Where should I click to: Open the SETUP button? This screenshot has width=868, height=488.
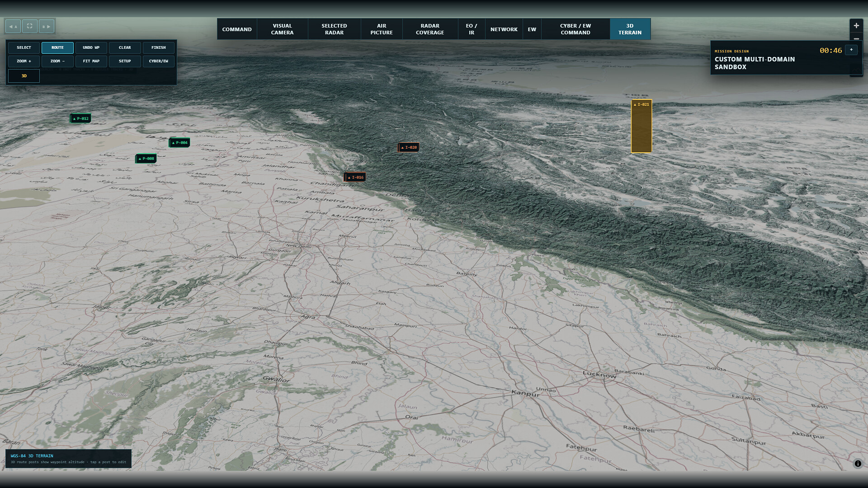pos(125,61)
